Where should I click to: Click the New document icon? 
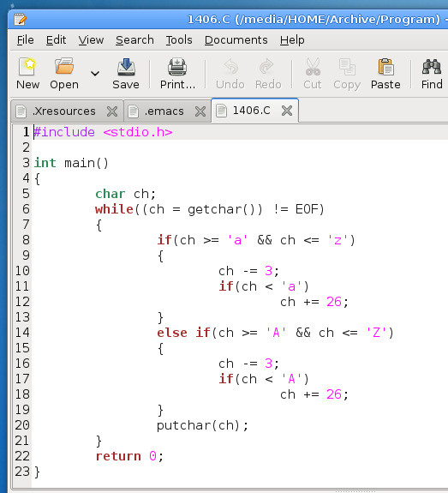pyautogui.click(x=27, y=66)
